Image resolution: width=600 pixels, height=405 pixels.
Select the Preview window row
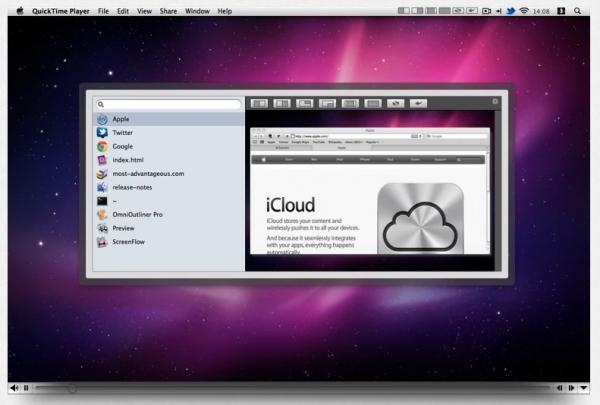(168, 228)
